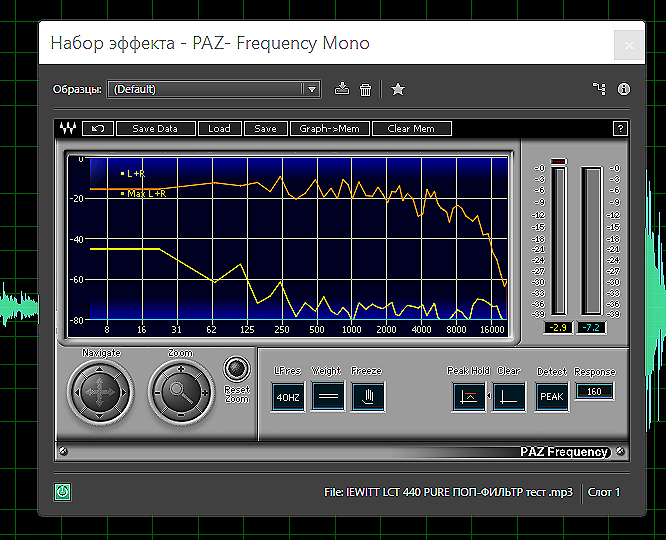Click the right level meter bar
This screenshot has width=666, height=540.
click(x=592, y=241)
